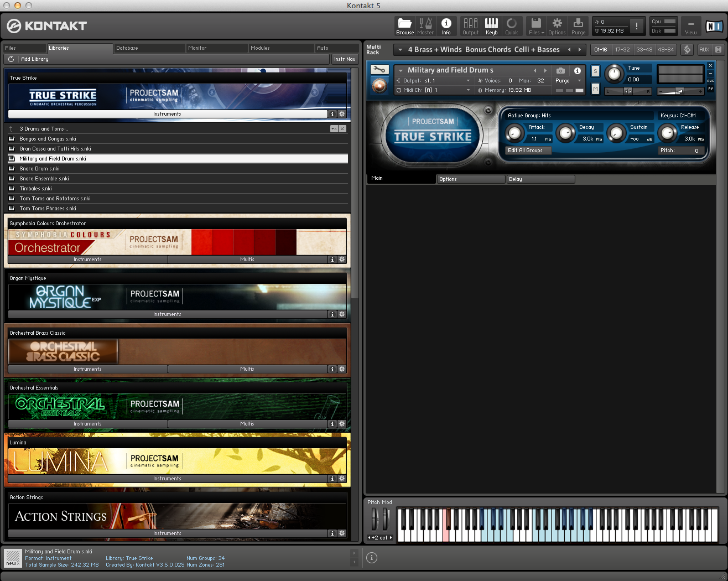Minimize the instrument header with minus
This screenshot has width=728, height=581.
[x=711, y=73]
